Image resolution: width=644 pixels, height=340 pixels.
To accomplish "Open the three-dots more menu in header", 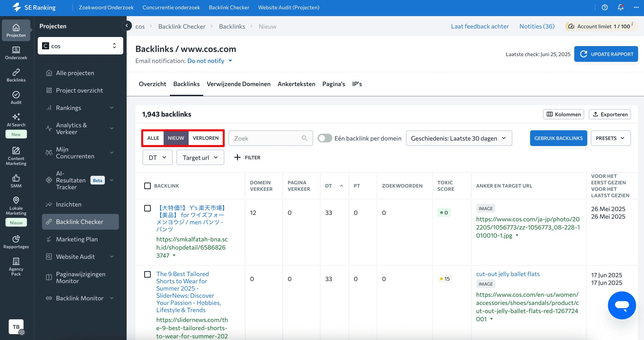I will (636, 8).
